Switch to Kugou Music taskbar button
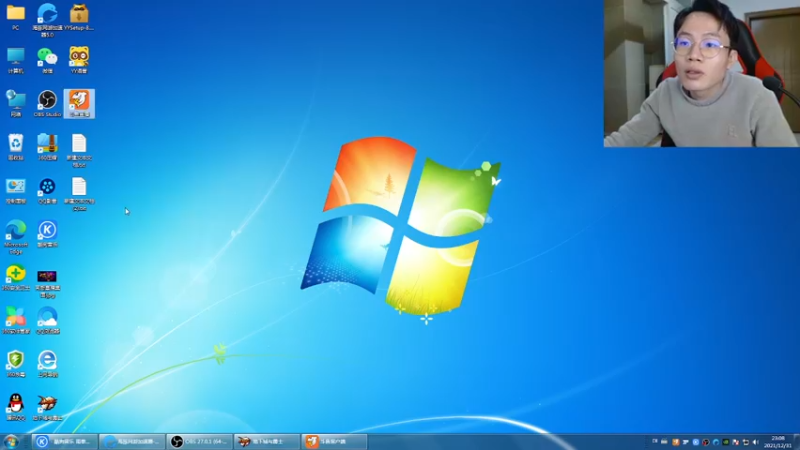 pos(65,441)
